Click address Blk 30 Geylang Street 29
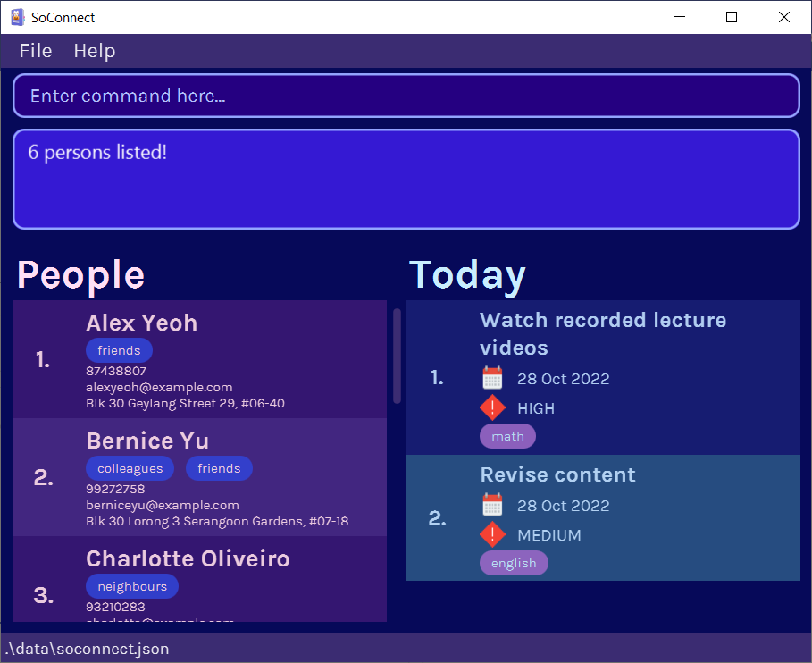 point(186,403)
